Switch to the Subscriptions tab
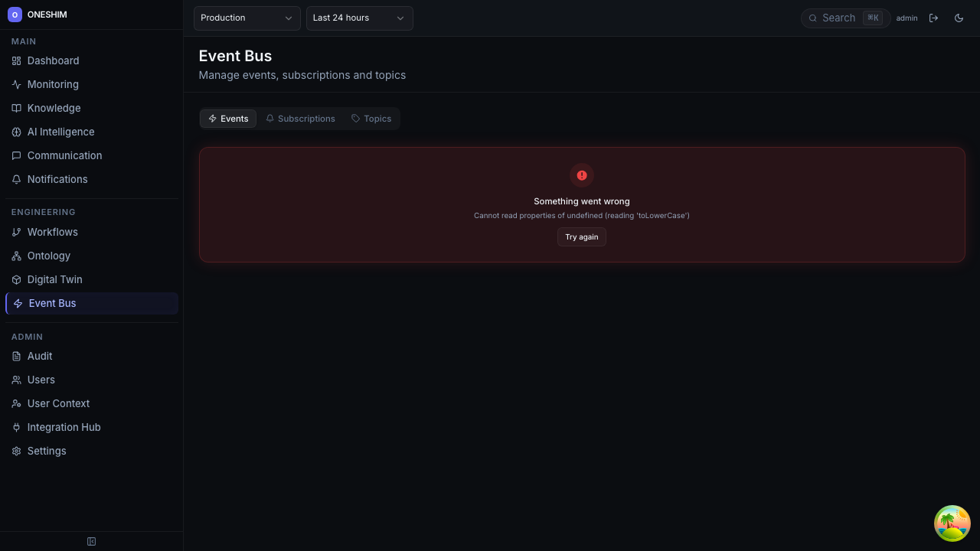Viewport: 980px width, 551px height. tap(300, 119)
